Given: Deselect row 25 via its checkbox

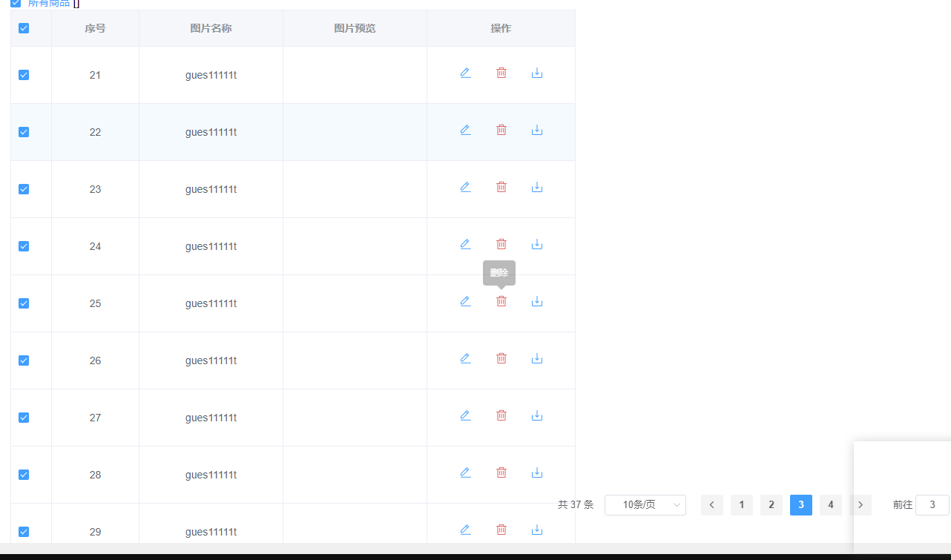Looking at the screenshot, I should click(24, 303).
